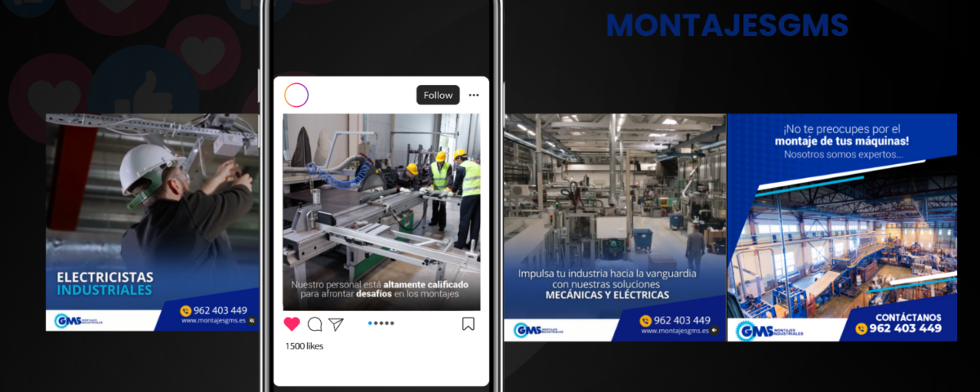This screenshot has width=980, height=392.
Task: Open the 'Mecánicas y Eléctricas' factory post
Action: pyautogui.click(x=614, y=228)
